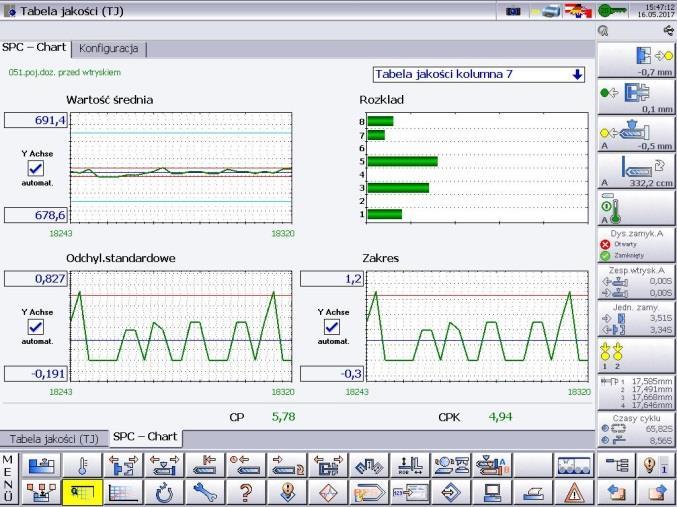Open the injection unit A/B icon

(493, 465)
